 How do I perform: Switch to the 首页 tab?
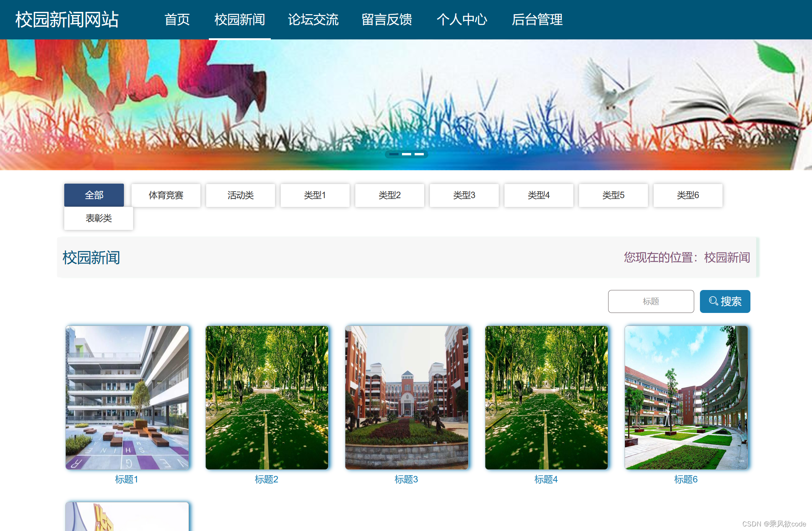pyautogui.click(x=177, y=20)
